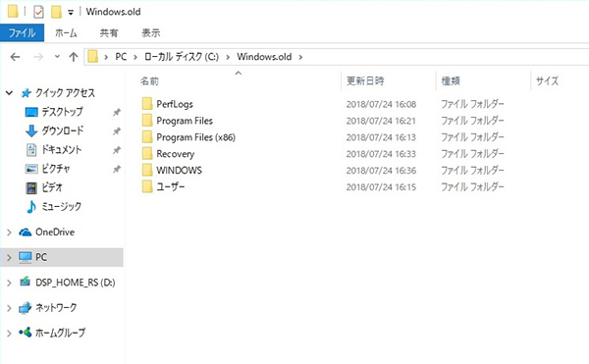Click the DSP_HOME_RS (D:) drive icon
The width and height of the screenshot is (589, 364).
[x=26, y=282]
